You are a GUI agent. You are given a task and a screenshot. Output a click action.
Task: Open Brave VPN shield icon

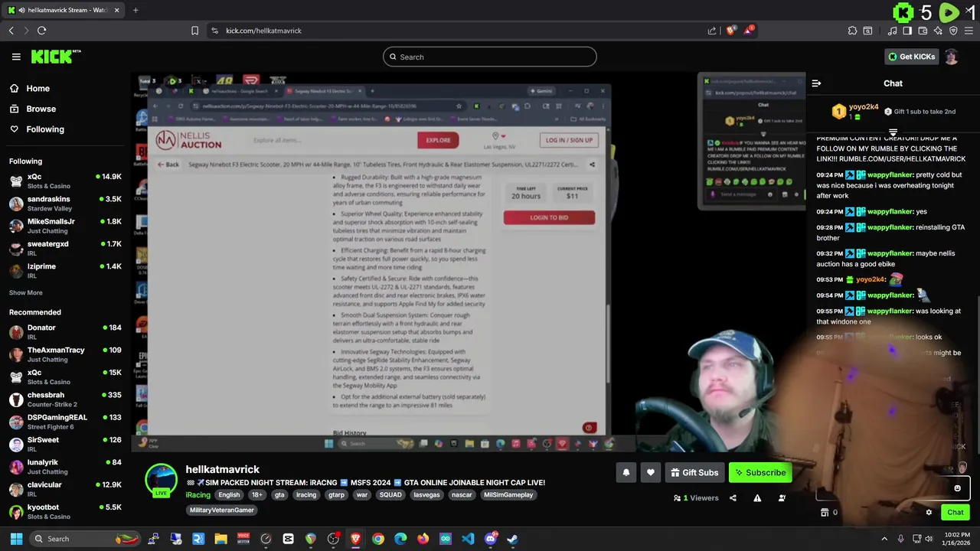pyautogui.click(x=953, y=31)
